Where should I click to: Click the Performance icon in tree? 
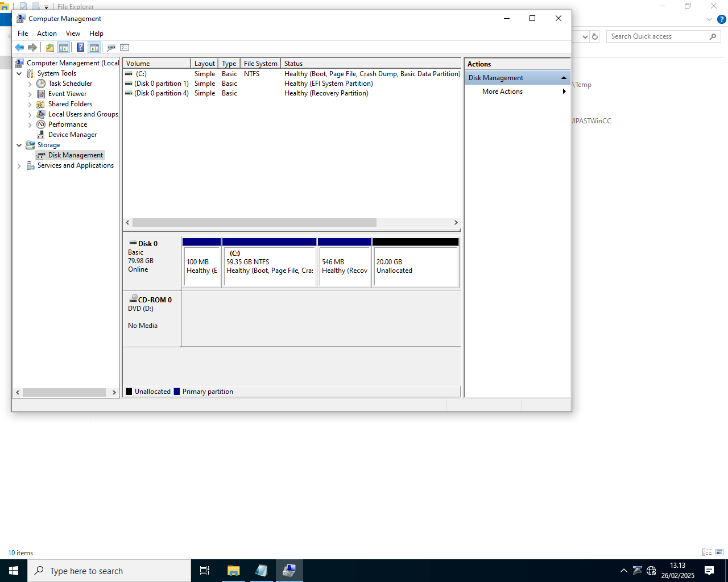click(41, 124)
